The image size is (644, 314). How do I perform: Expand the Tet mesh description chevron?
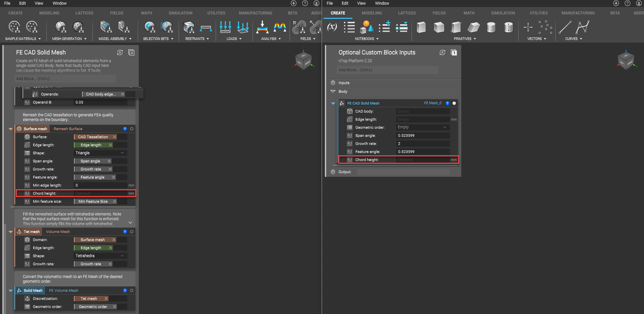pos(130,223)
